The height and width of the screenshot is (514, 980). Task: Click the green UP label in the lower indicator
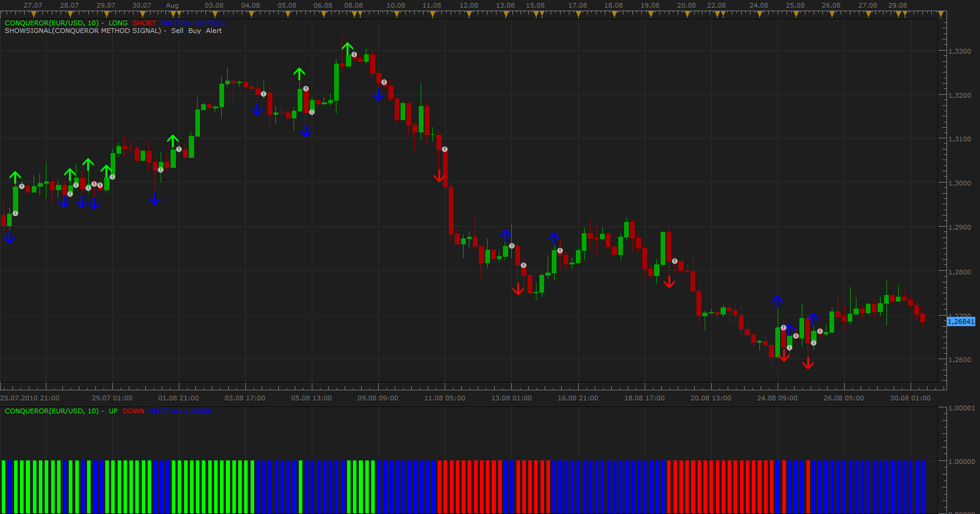point(113,411)
